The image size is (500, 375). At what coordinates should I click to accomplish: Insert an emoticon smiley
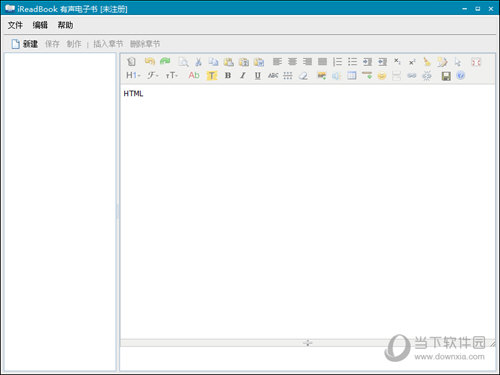[382, 76]
